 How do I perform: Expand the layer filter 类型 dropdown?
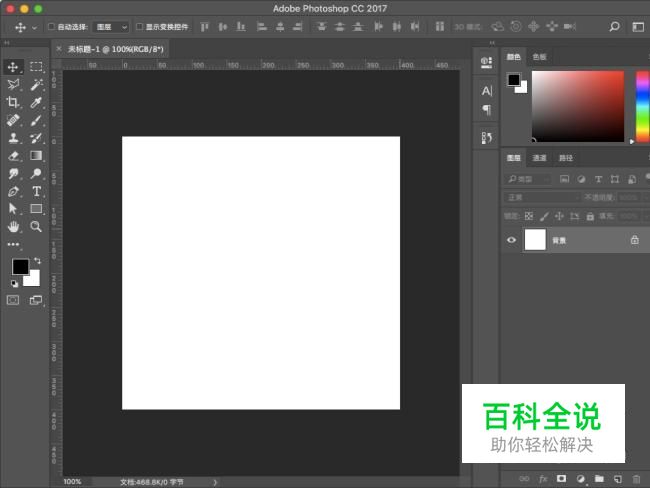pos(530,179)
